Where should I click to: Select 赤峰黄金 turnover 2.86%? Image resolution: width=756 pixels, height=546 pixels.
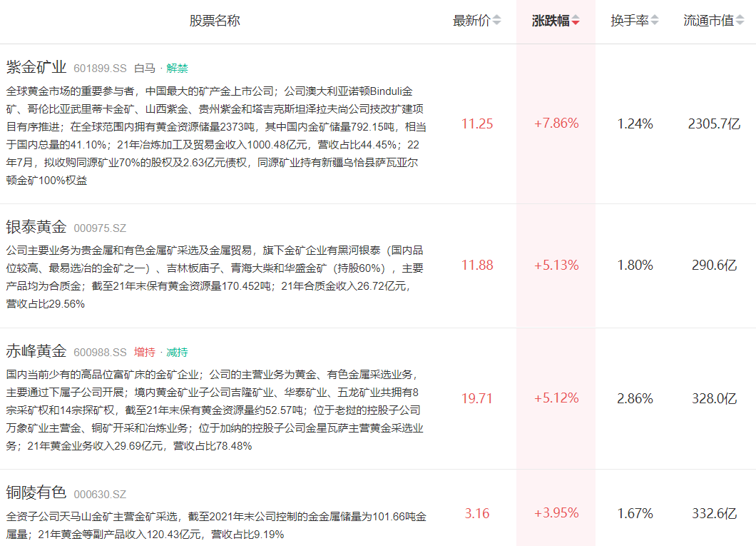click(x=635, y=398)
